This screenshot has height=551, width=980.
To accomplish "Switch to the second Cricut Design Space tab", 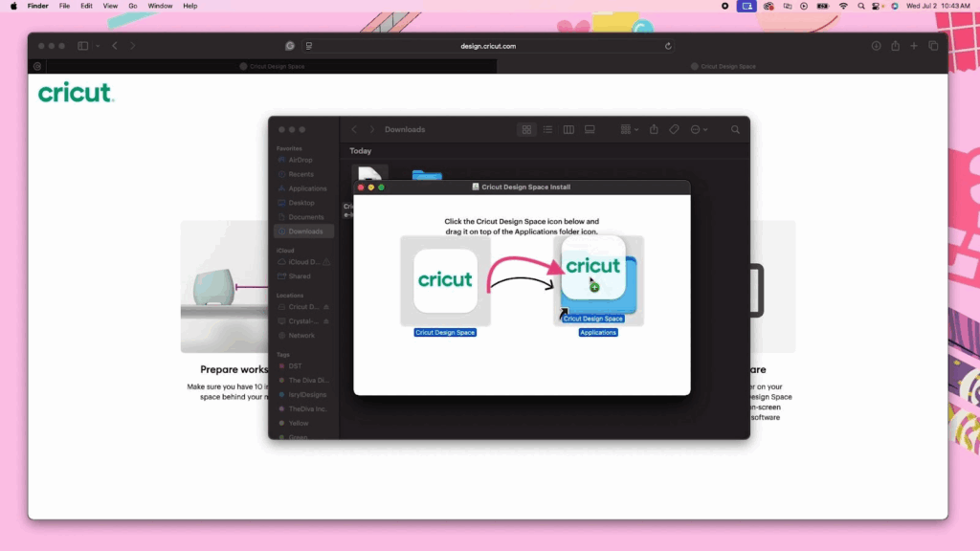I will [723, 66].
